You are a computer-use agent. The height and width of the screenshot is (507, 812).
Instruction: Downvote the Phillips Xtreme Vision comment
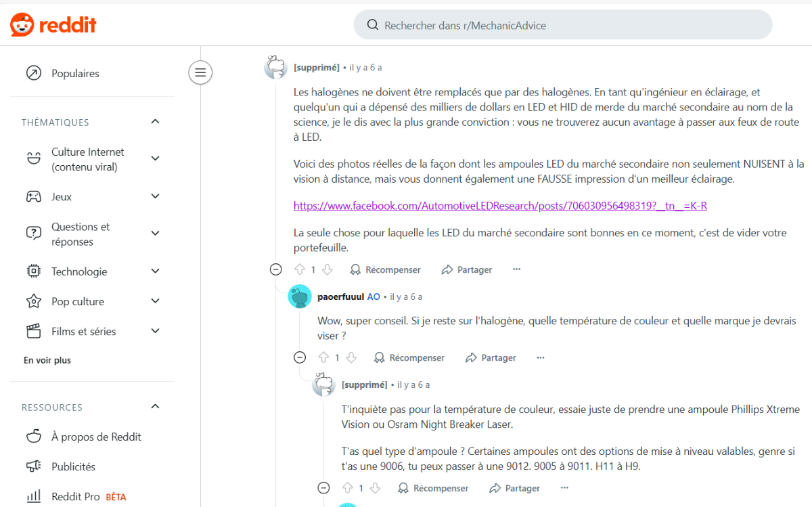click(x=376, y=488)
